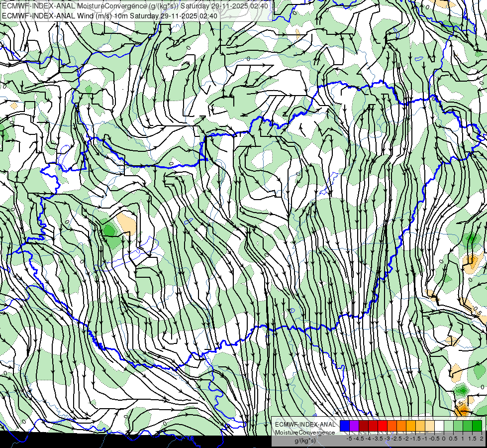Click the MoistureConvergence title line at top
Image resolution: width=487 pixels, height=448 pixels.
coord(135,6)
